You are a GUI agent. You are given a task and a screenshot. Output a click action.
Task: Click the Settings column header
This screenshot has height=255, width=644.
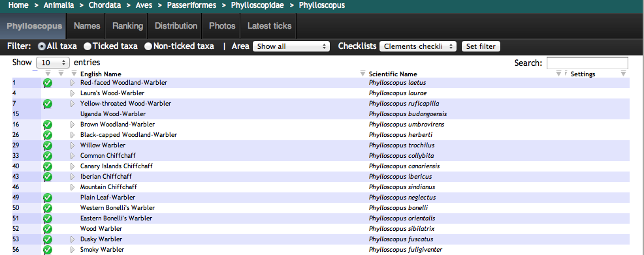[583, 74]
